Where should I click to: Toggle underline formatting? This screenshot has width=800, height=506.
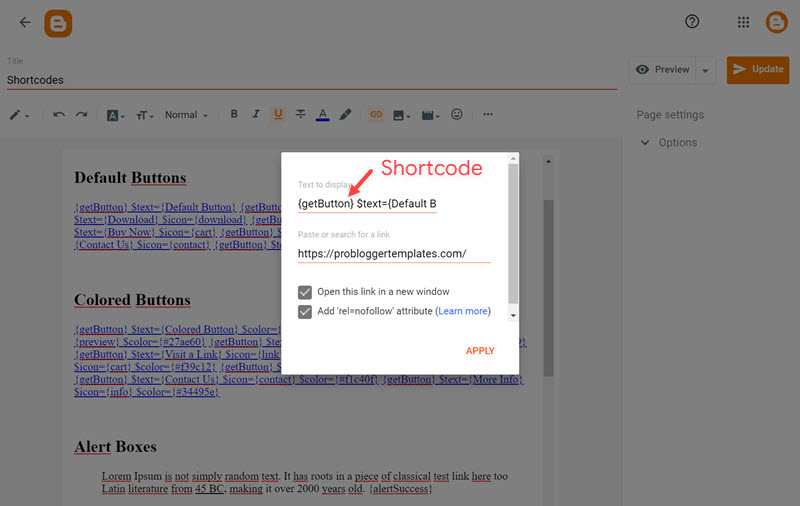(278, 115)
